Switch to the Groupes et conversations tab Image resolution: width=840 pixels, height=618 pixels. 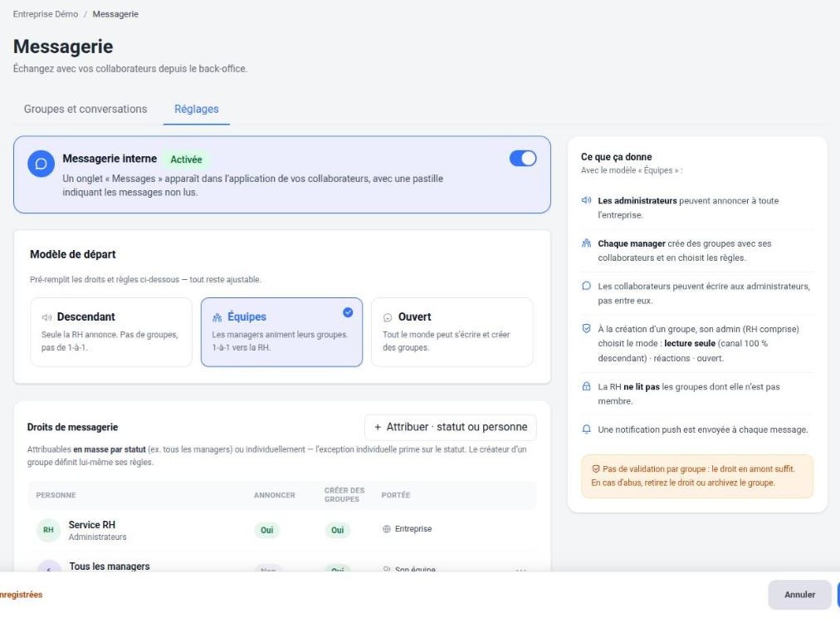pyautogui.click(x=85, y=109)
